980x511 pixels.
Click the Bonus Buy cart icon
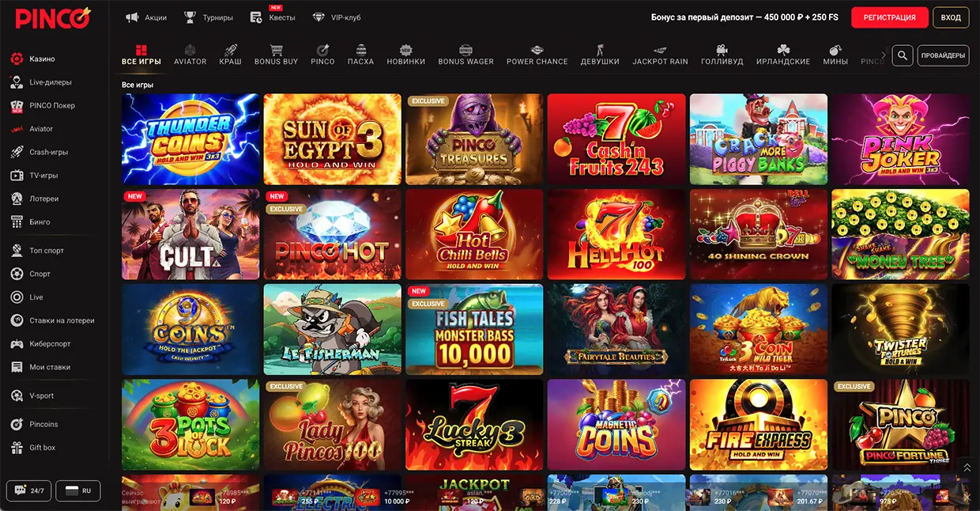click(276, 50)
